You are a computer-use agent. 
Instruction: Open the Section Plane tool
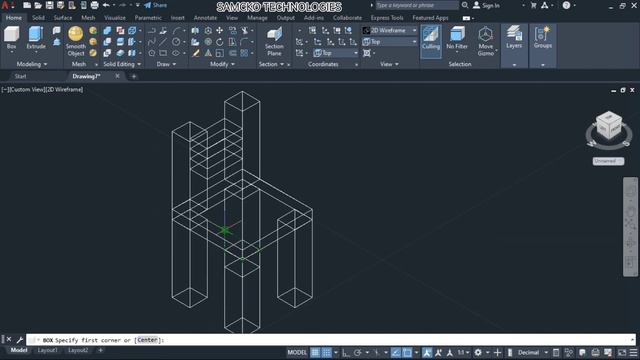pyautogui.click(x=274, y=41)
